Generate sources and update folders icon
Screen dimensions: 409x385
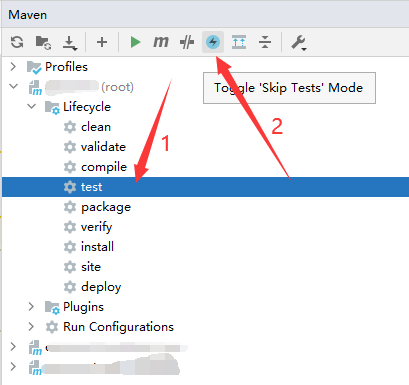coord(43,42)
